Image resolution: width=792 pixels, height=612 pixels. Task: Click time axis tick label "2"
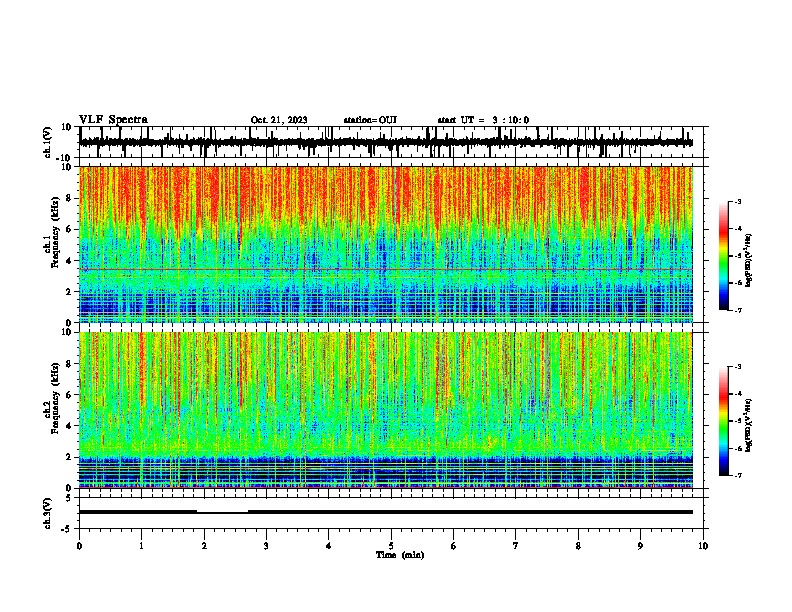click(204, 546)
